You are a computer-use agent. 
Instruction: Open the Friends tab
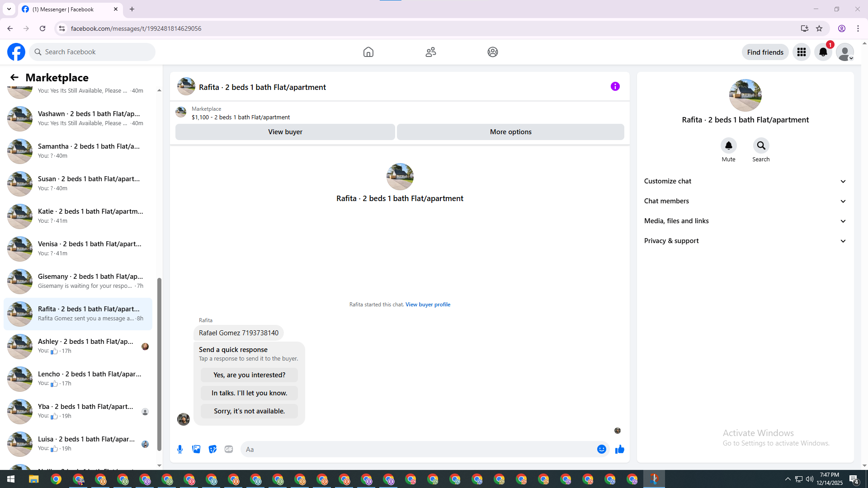[430, 52]
